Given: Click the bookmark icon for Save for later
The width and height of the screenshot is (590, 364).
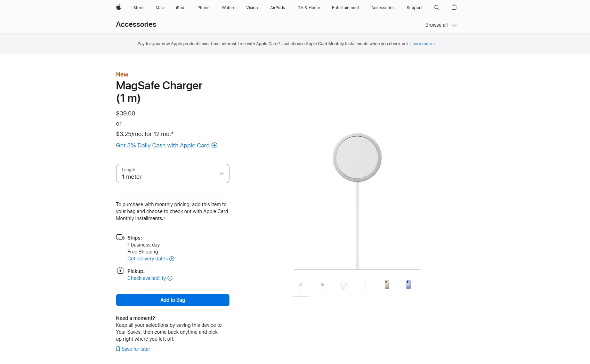Looking at the screenshot, I should [x=118, y=349].
